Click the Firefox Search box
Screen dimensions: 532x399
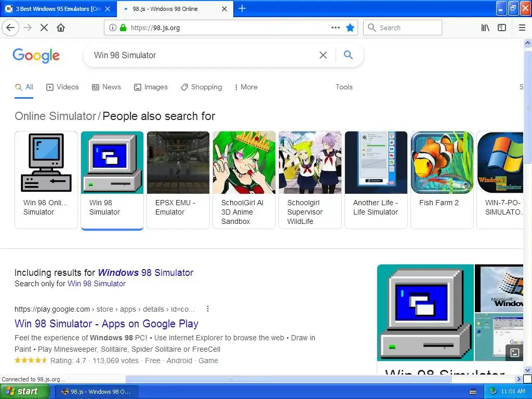coord(403,28)
